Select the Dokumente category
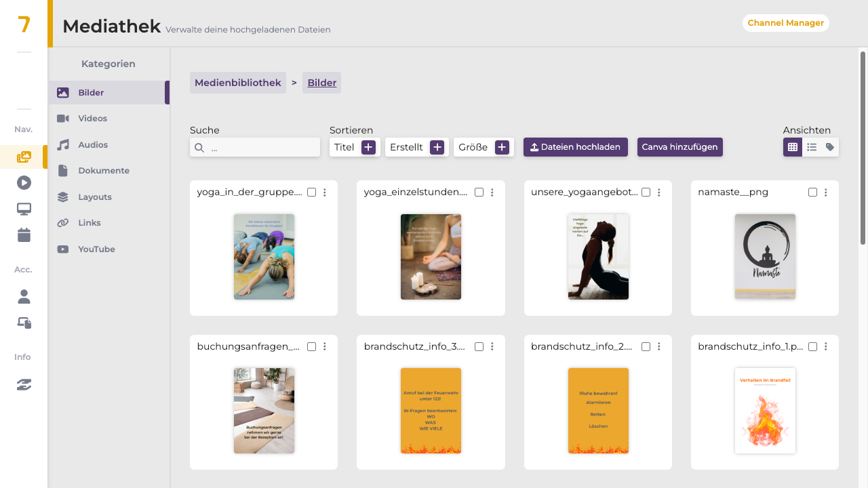The width and height of the screenshot is (868, 488). click(x=108, y=171)
